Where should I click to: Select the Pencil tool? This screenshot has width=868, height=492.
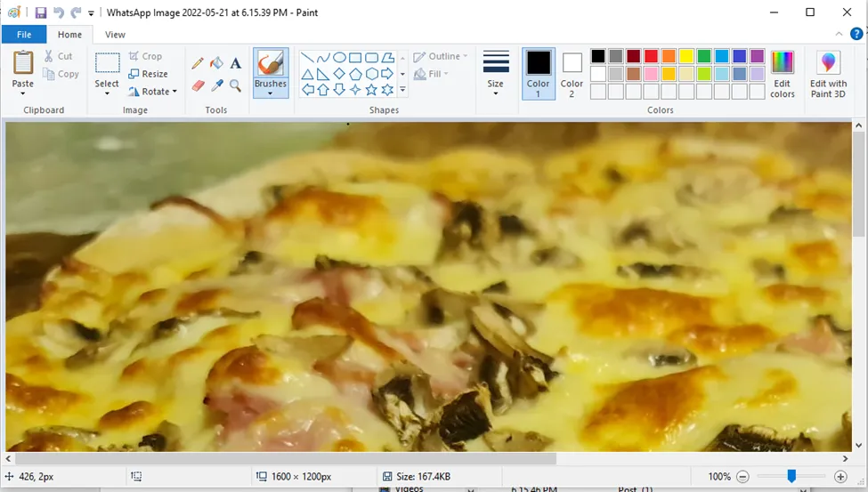(x=198, y=63)
